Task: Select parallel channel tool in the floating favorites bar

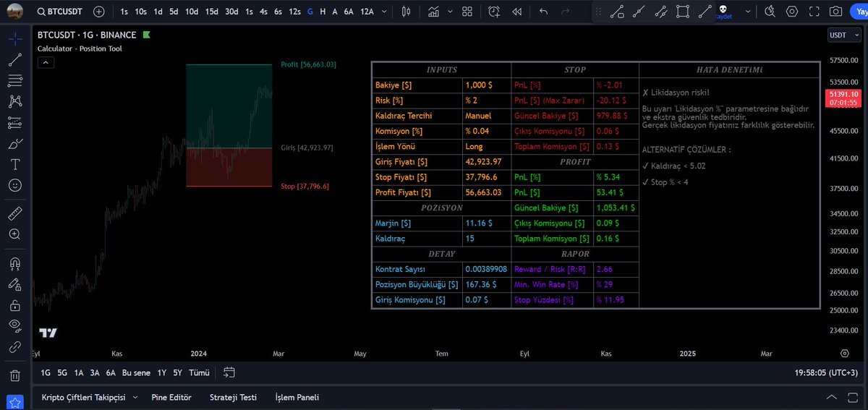Action: 660,12
